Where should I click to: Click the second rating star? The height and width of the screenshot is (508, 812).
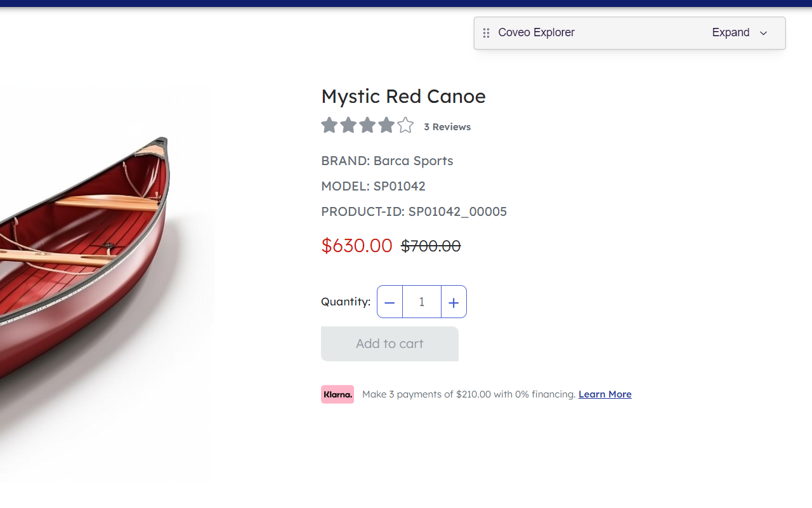[348, 125]
